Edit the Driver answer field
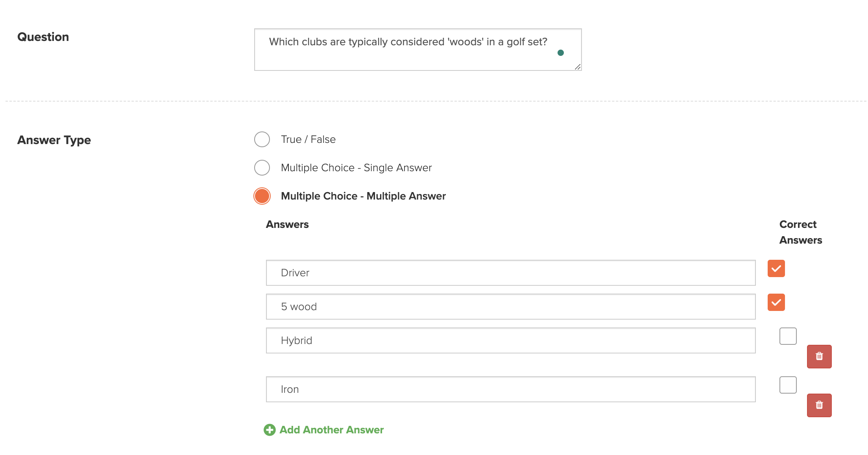 tap(511, 273)
